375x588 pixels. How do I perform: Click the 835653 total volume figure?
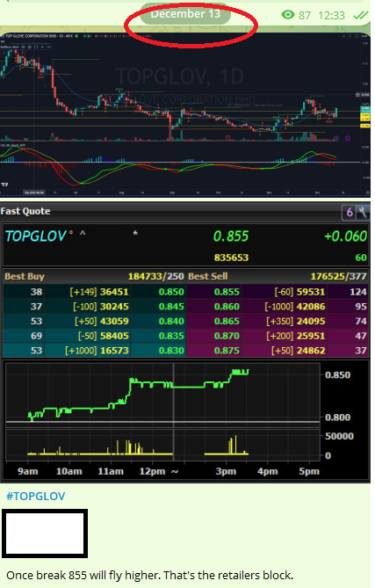coord(231,258)
